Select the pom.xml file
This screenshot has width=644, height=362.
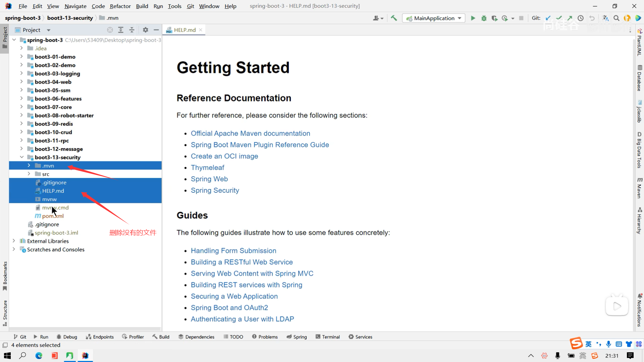[x=53, y=216]
